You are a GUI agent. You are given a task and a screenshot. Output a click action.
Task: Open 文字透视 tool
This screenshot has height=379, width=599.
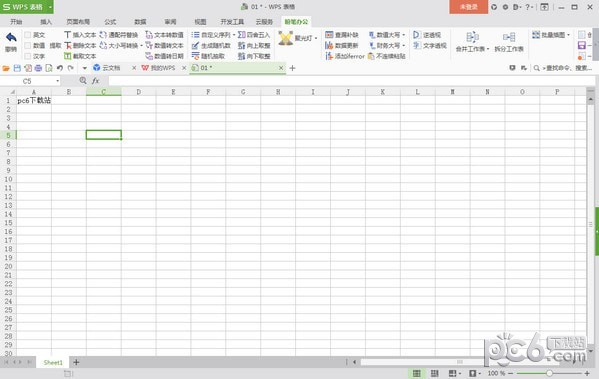pos(429,45)
